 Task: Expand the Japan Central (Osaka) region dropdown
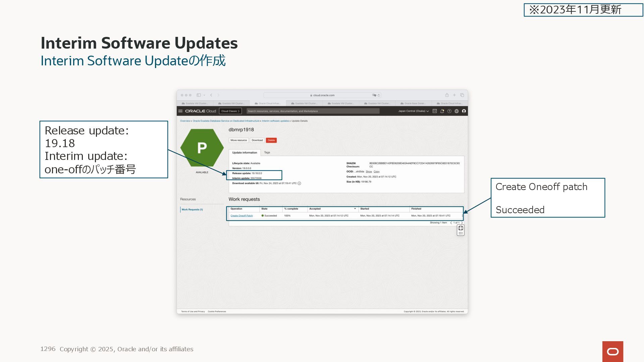pos(413,111)
